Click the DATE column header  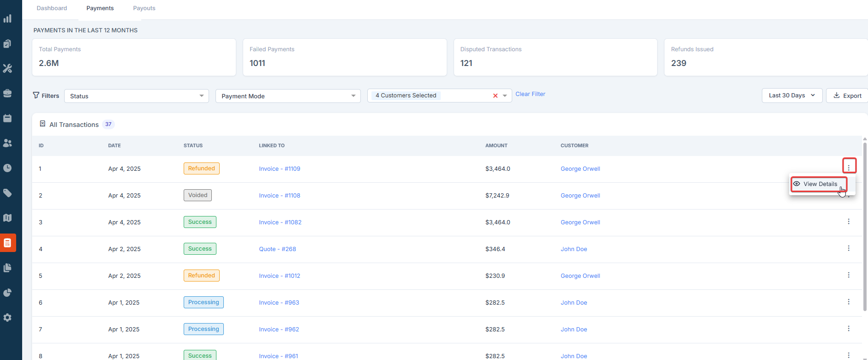click(114, 145)
